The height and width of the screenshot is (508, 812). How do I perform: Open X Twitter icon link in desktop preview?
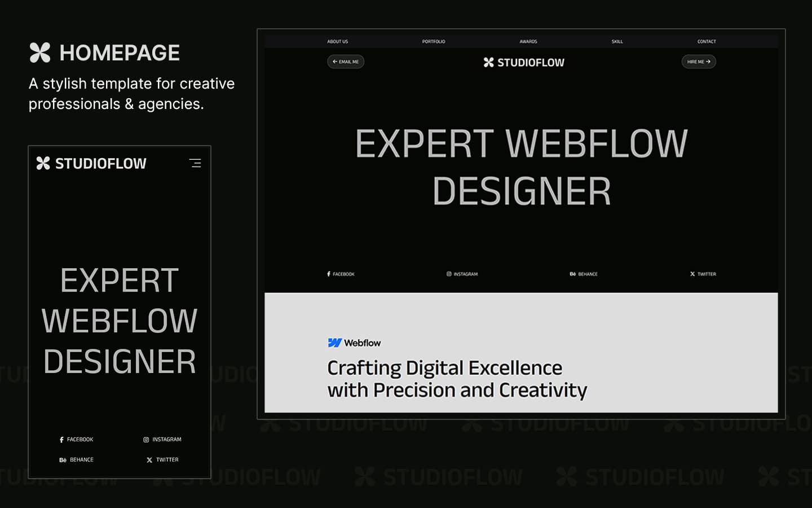(x=692, y=274)
